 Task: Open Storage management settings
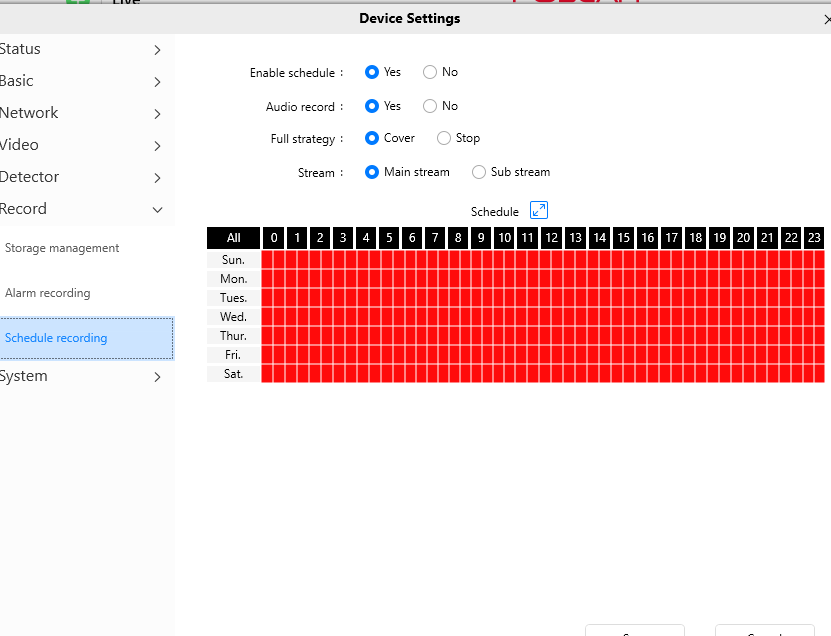coord(62,248)
